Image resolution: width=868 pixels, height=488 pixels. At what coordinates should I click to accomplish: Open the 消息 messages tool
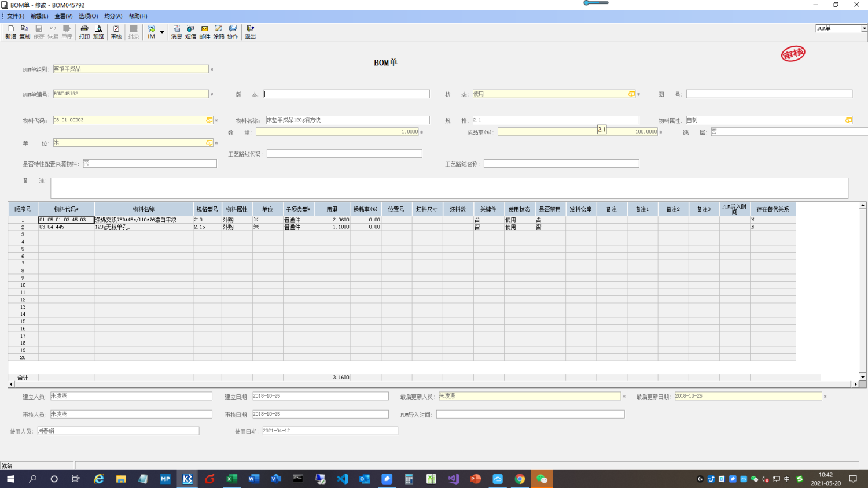(176, 32)
